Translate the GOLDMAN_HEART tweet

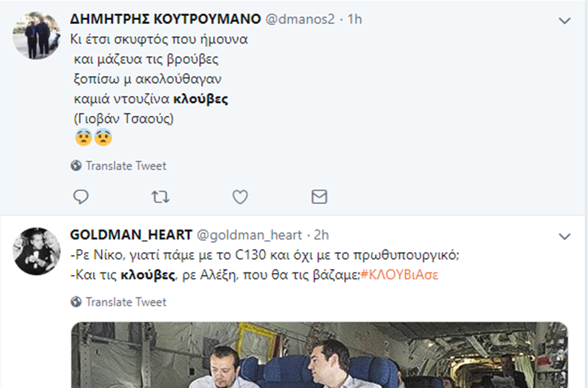coord(125,302)
